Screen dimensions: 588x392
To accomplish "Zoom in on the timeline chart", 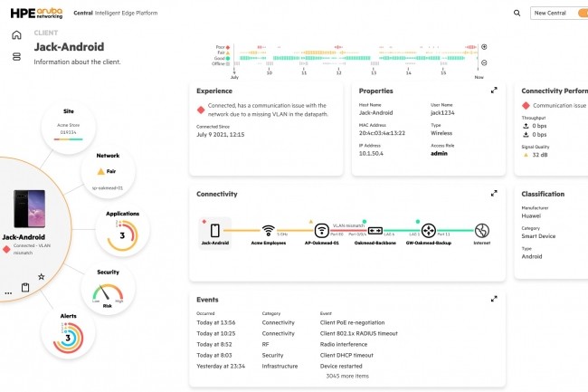I will [484, 47].
